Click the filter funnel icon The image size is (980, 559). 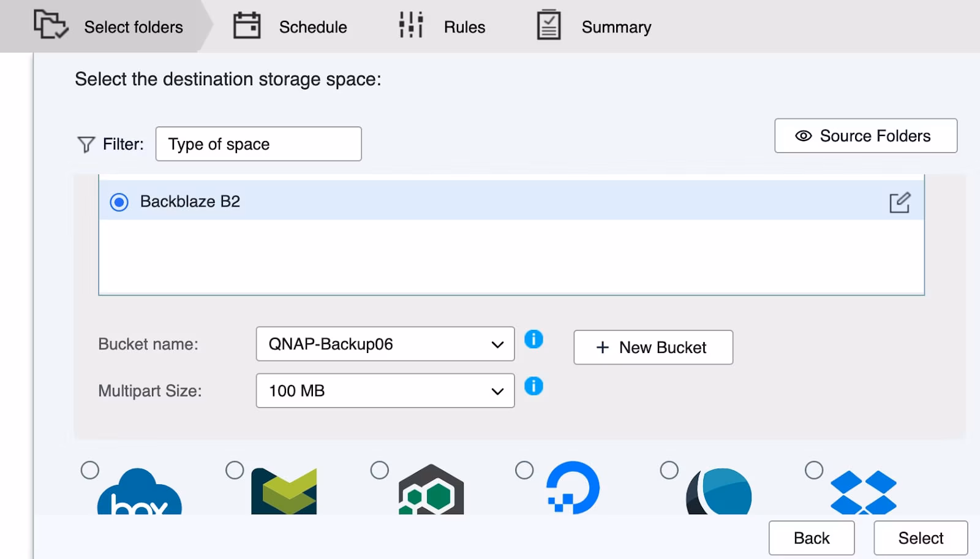[x=86, y=145]
